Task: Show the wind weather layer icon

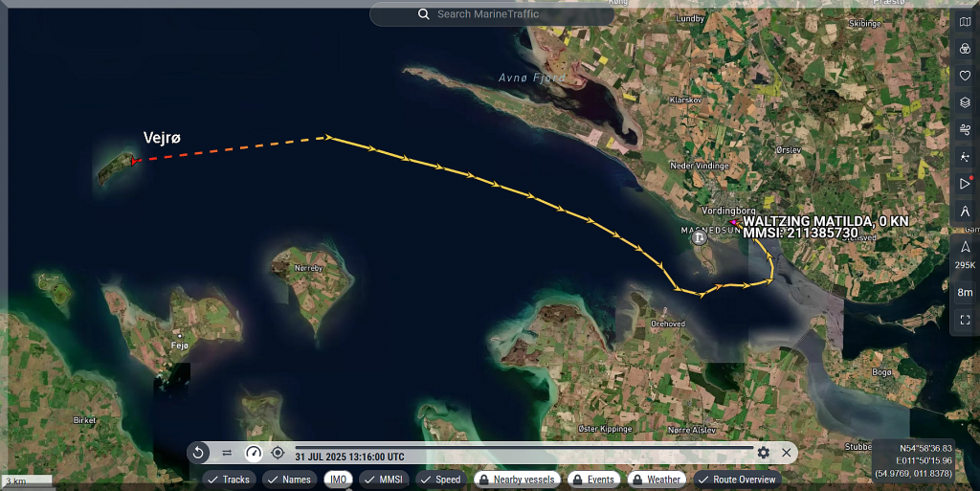Action: click(x=965, y=129)
